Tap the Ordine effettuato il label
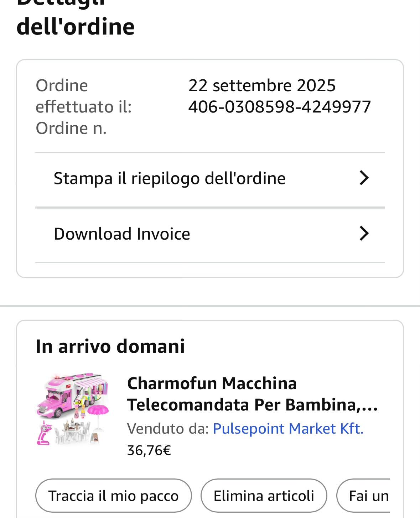Viewport: 420px width, 518px height. coord(83,96)
